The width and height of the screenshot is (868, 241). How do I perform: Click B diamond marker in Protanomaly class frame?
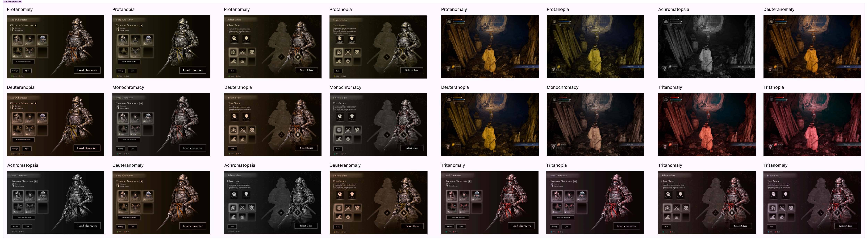[298, 57]
